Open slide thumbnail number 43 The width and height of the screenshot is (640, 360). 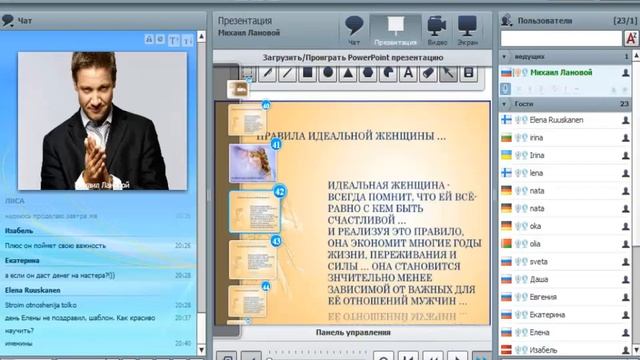pyautogui.click(x=253, y=260)
